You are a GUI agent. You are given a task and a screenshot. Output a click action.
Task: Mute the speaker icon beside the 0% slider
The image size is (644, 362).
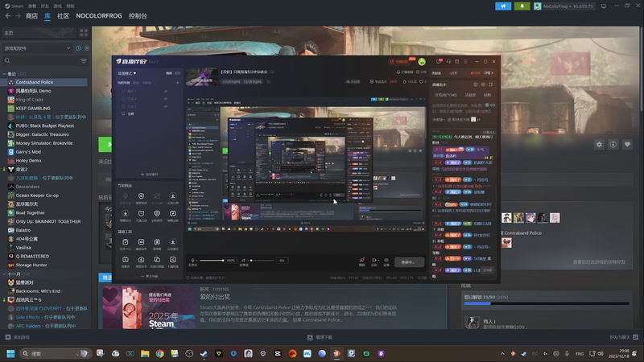244,260
